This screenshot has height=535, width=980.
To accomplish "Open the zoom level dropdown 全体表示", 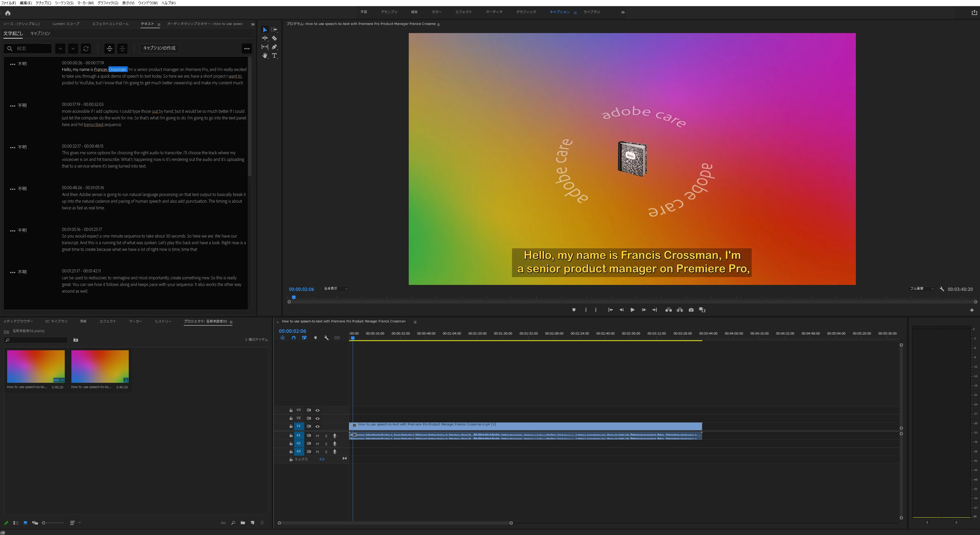I will 336,289.
